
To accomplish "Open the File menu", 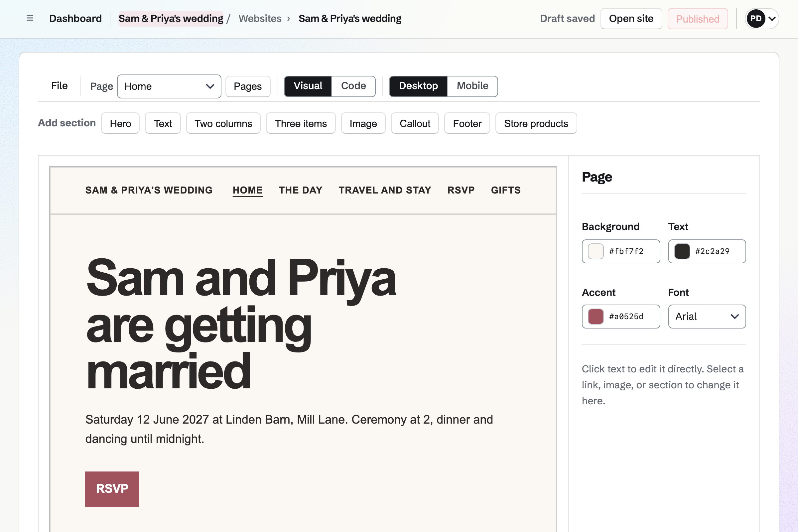I will click(60, 86).
